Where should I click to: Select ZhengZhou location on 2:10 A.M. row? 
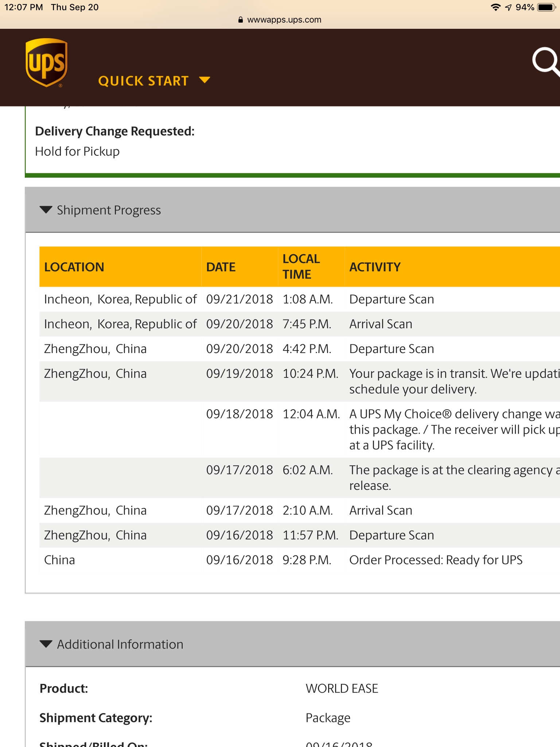click(x=95, y=511)
